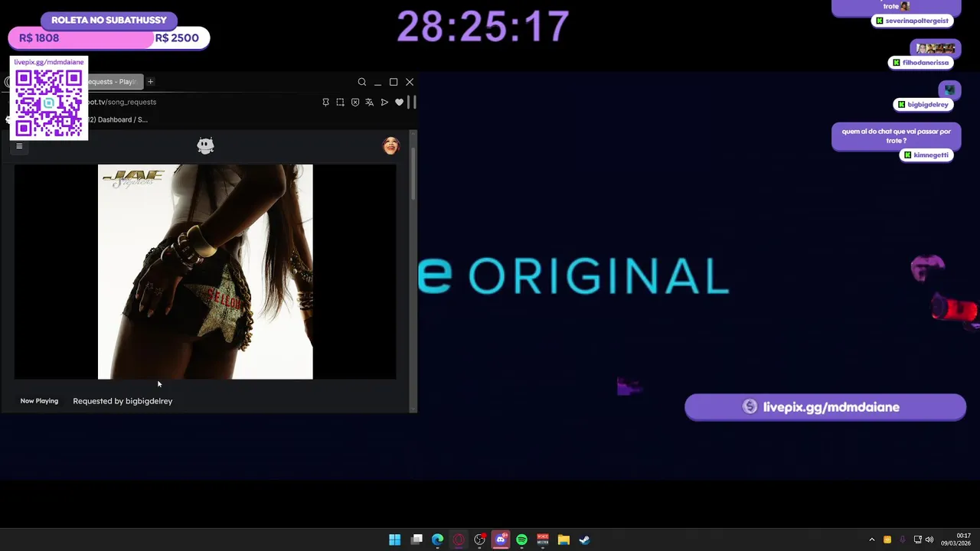Open Microsoft Edge from the taskbar

click(x=437, y=540)
